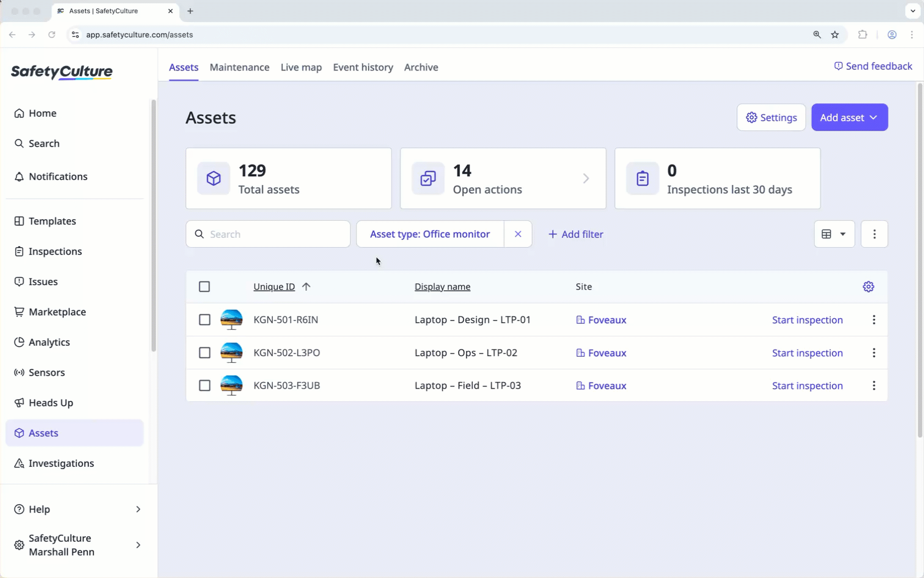Open the sidebar Search page

click(x=37, y=143)
